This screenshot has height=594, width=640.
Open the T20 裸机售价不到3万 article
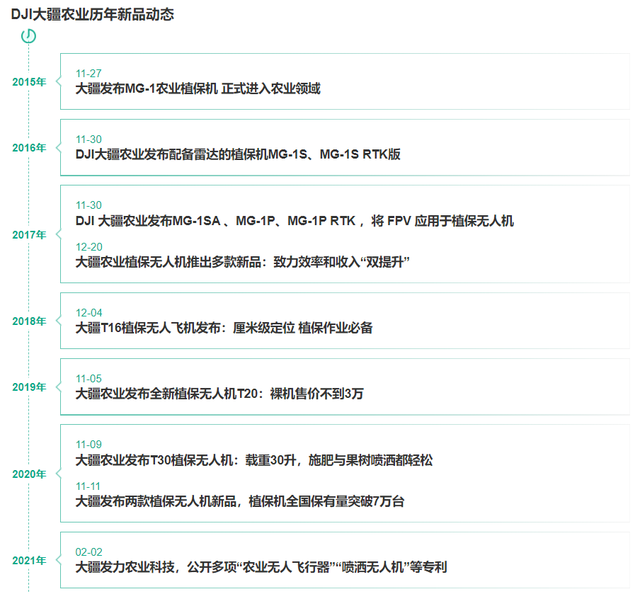(219, 394)
